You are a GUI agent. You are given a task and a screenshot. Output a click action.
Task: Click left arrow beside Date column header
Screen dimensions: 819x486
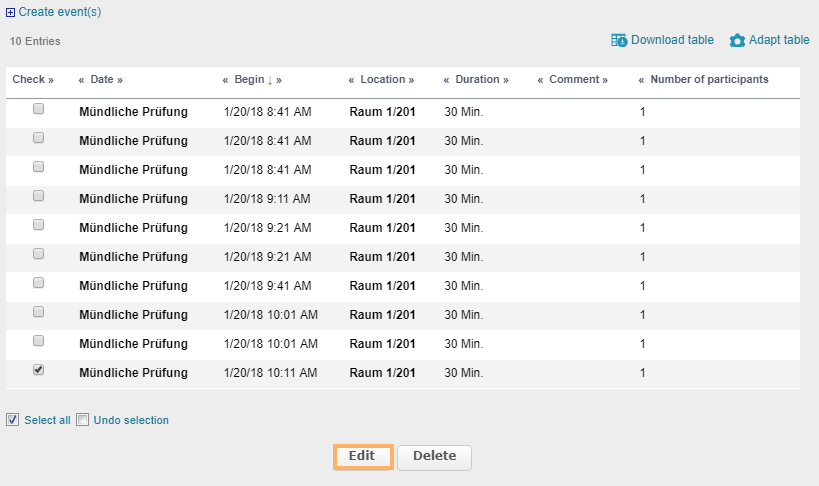(82, 80)
